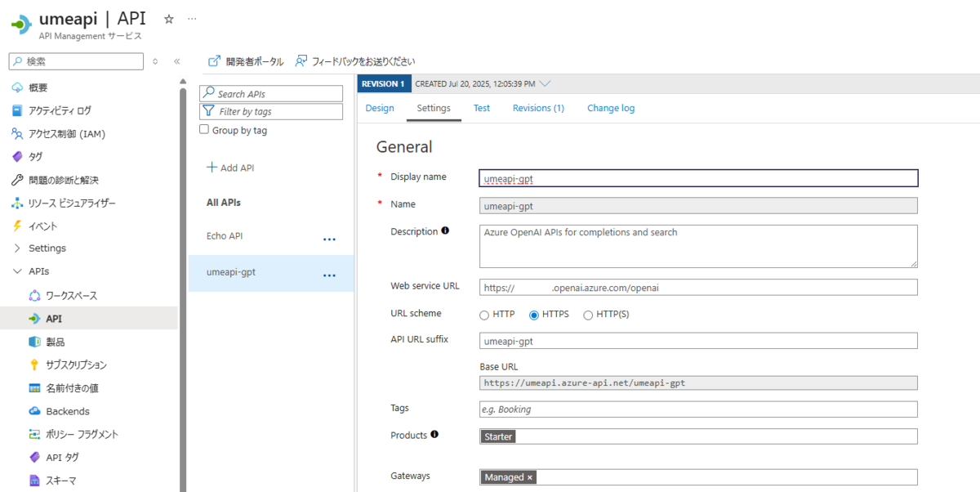Image resolution: width=980 pixels, height=492 pixels.
Task: Click the Gateways input field
Action: (698, 477)
